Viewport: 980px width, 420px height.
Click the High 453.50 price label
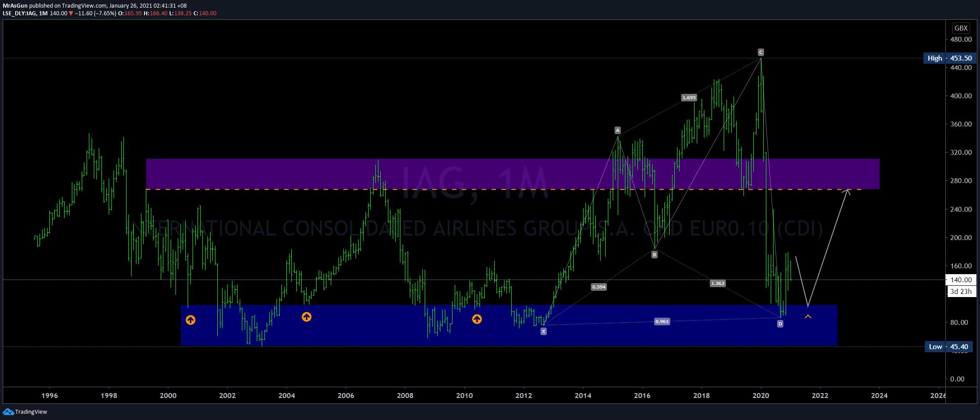tap(949, 58)
